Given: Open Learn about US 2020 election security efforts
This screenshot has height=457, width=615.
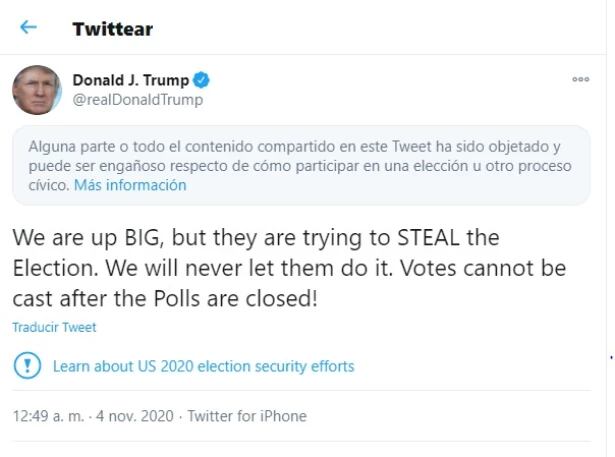Looking at the screenshot, I should (x=203, y=366).
